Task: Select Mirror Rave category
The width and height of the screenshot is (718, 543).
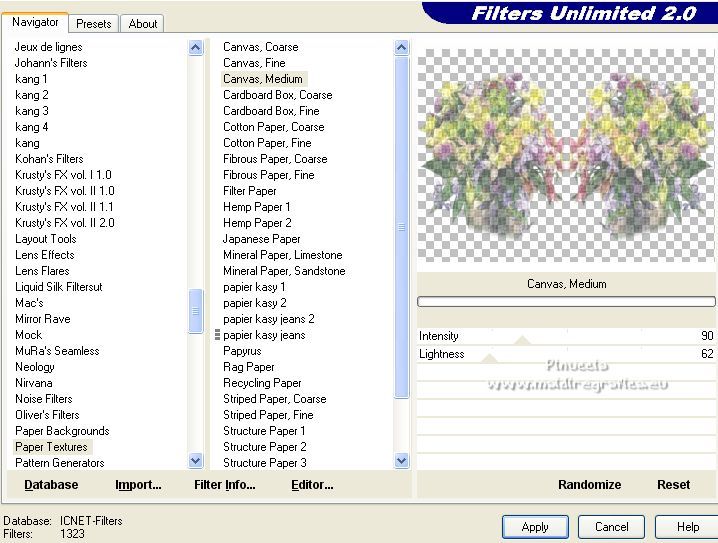Action: click(43, 319)
